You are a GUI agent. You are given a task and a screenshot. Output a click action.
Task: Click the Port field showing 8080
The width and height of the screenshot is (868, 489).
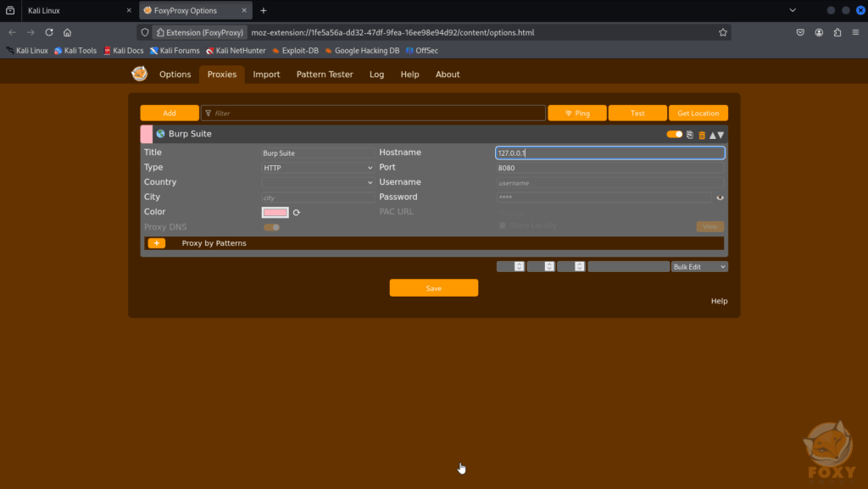point(610,168)
